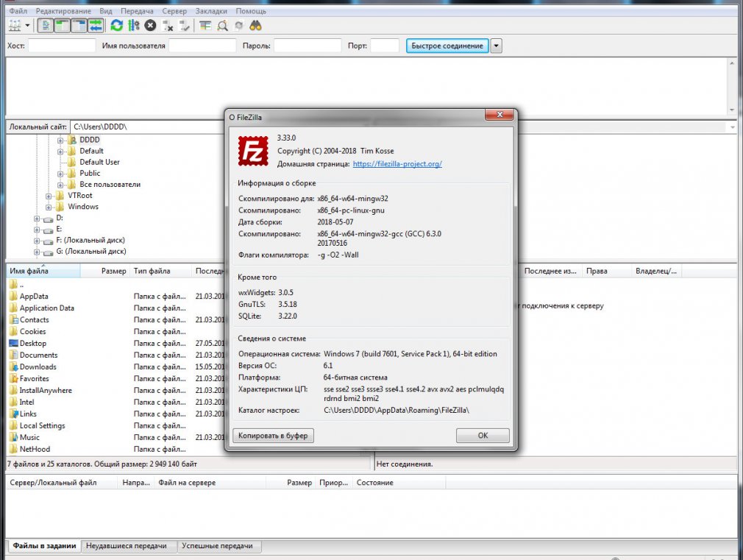Click the Локальный сайт path field
The image size is (743, 560).
(148, 127)
